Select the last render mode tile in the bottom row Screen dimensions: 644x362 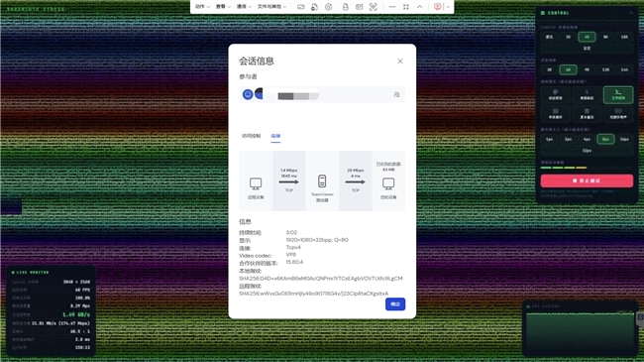click(618, 113)
